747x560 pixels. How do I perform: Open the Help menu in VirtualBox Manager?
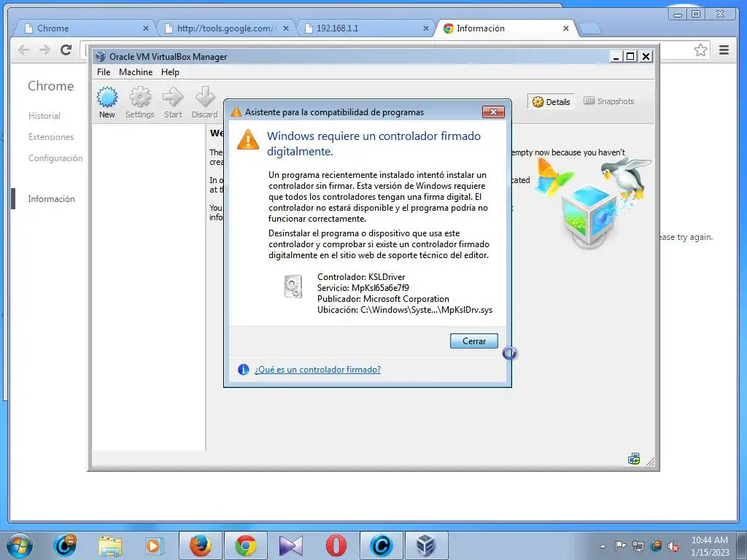(170, 72)
